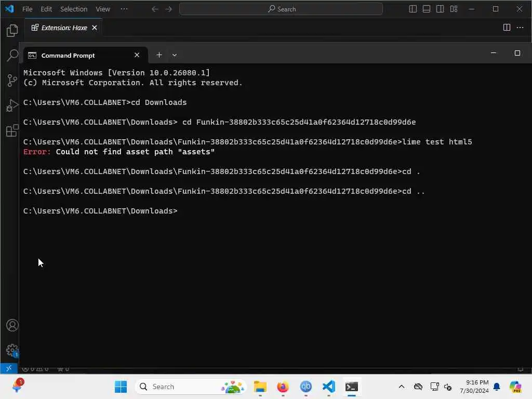Open the Windows Start menu
Screen dimensions: 532x399
tap(121, 387)
